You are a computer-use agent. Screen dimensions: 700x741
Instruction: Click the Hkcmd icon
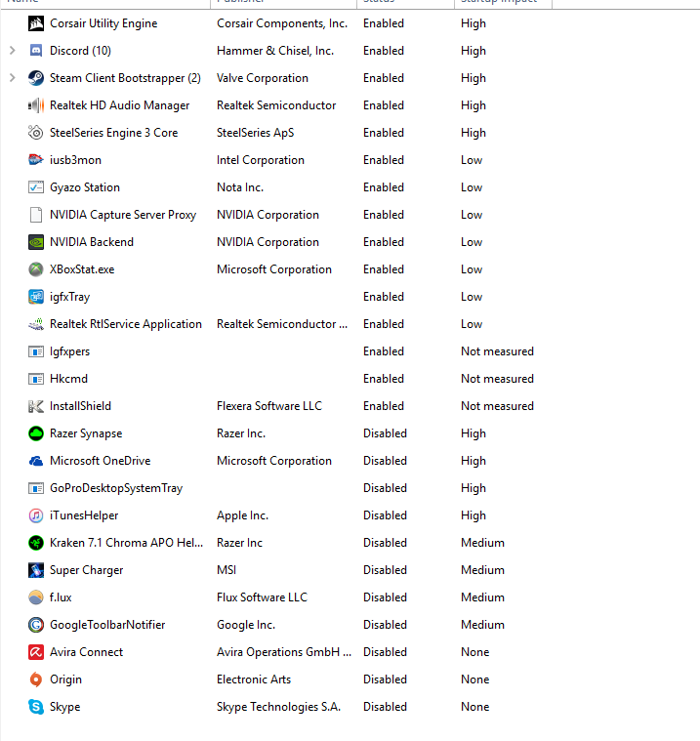pyautogui.click(x=36, y=379)
